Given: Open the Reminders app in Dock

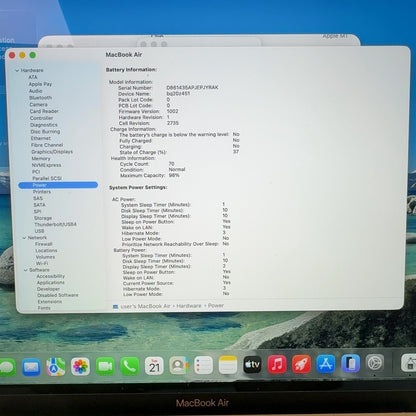Looking at the screenshot, I should click(203, 365).
